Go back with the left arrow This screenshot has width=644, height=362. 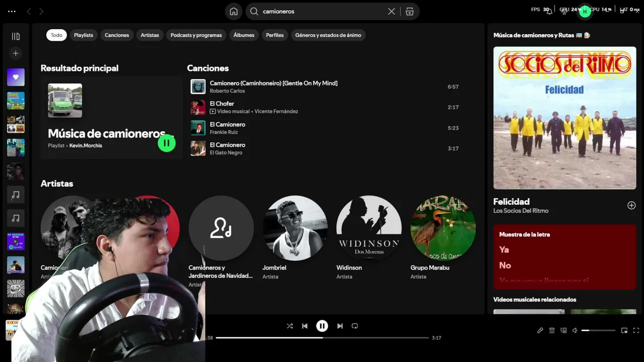(x=29, y=11)
